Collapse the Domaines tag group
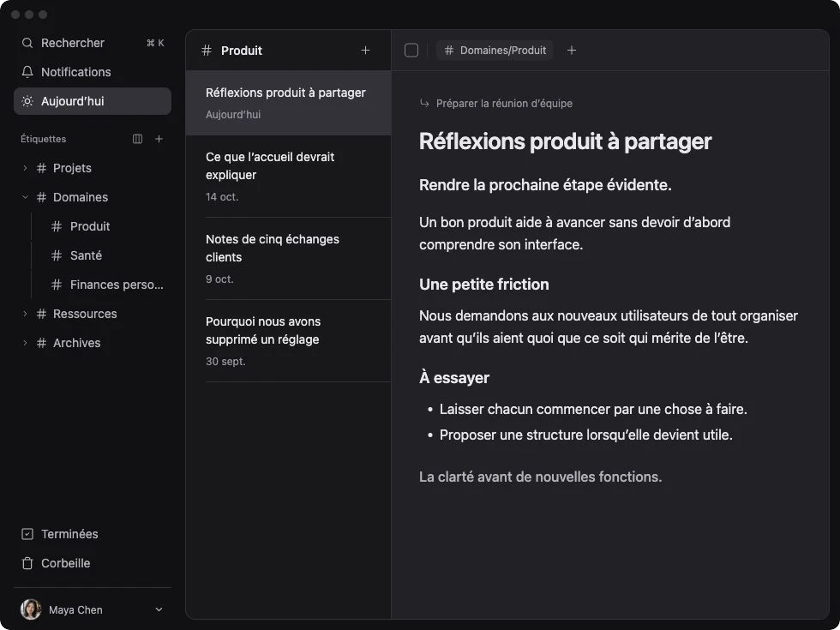840x630 pixels. (x=25, y=197)
